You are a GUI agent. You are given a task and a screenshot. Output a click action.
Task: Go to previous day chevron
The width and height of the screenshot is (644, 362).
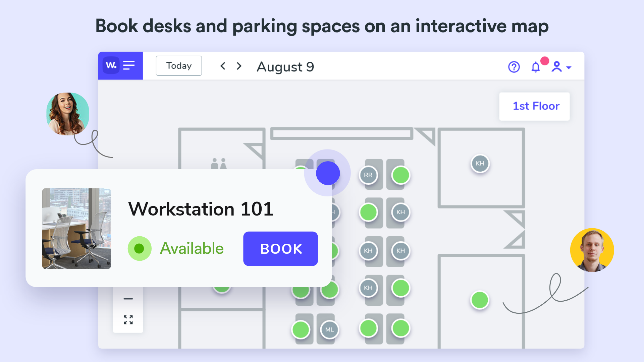point(223,66)
